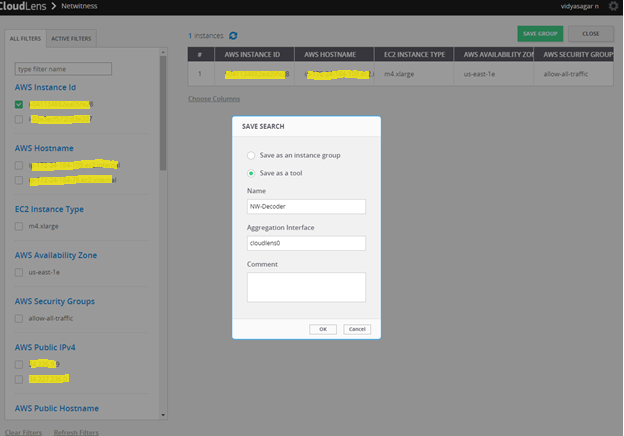Image resolution: width=624 pixels, height=436 pixels.
Task: Enable the us-east-1e availability zone filter
Action: [19, 272]
